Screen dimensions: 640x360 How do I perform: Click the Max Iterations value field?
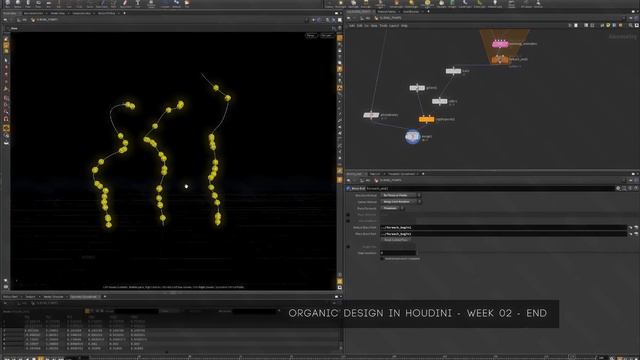(x=398, y=253)
